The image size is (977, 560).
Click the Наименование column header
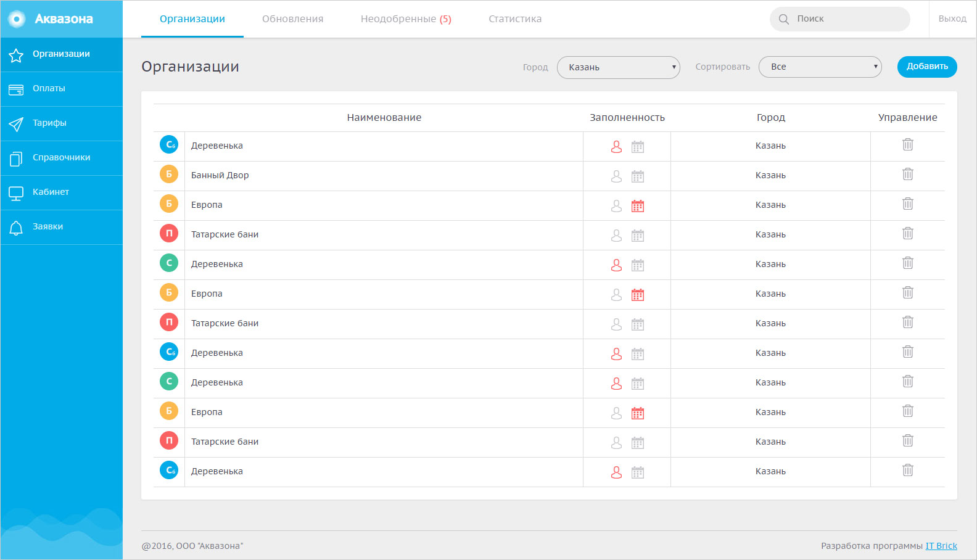click(384, 117)
